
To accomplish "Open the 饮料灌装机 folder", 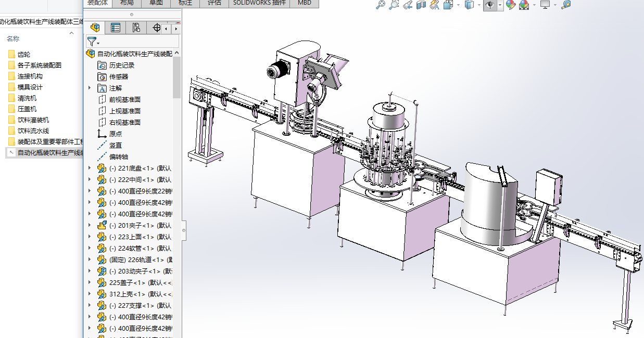I will [33, 120].
